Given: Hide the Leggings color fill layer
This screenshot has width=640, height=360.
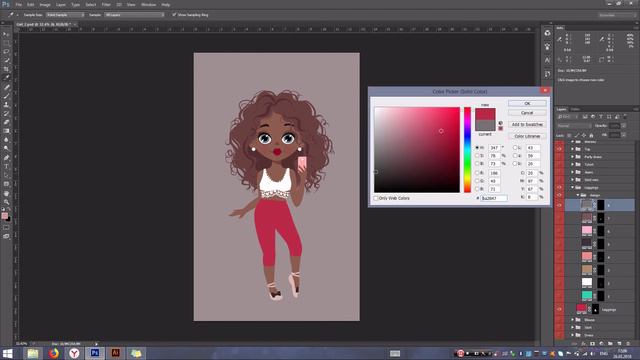Looking at the screenshot, I should click(x=559, y=309).
